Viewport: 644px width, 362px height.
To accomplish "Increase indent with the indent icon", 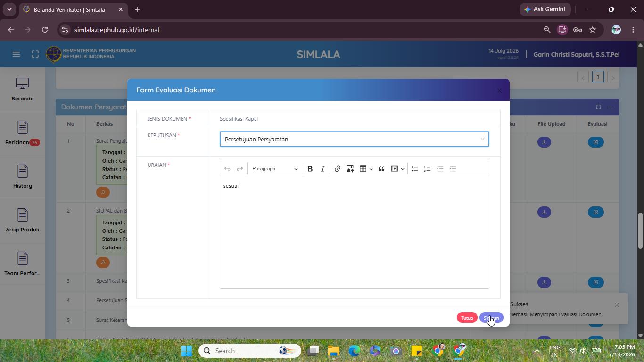I will pyautogui.click(x=453, y=169).
